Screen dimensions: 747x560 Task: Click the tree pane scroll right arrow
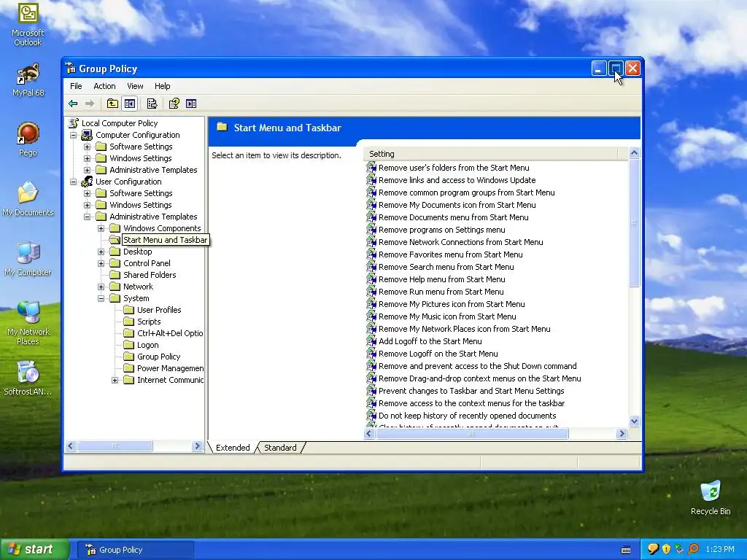pos(197,446)
